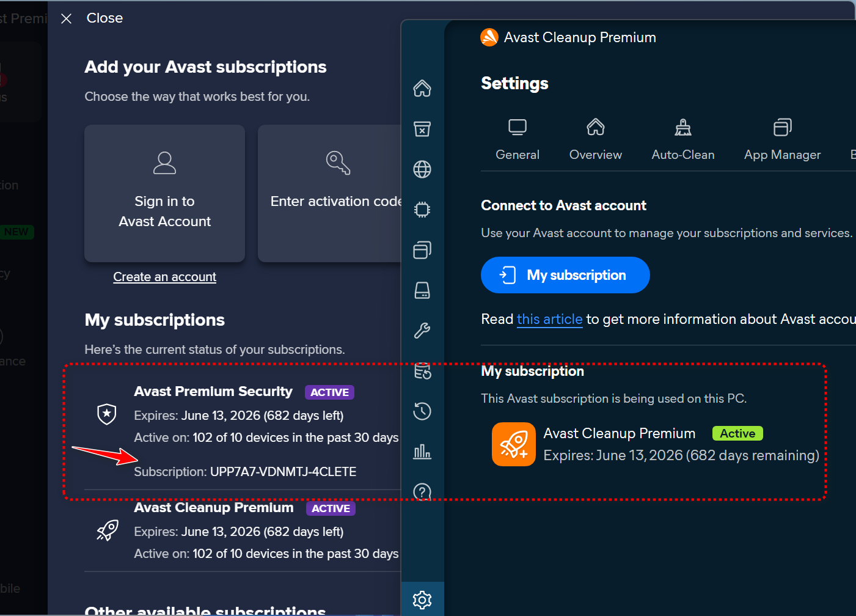Viewport: 856px width, 616px height.
Task: Choose the Enter activation code card
Action: 330,193
